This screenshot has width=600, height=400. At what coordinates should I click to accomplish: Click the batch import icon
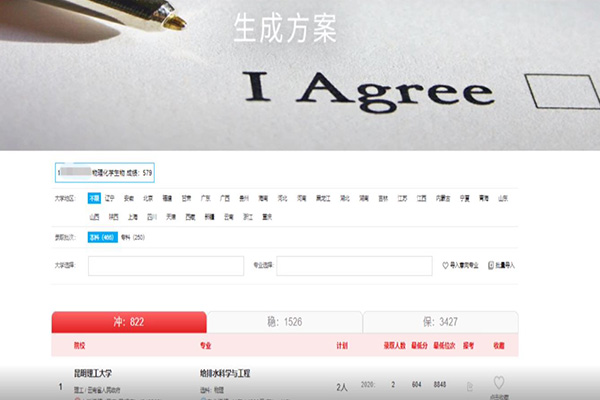click(491, 265)
